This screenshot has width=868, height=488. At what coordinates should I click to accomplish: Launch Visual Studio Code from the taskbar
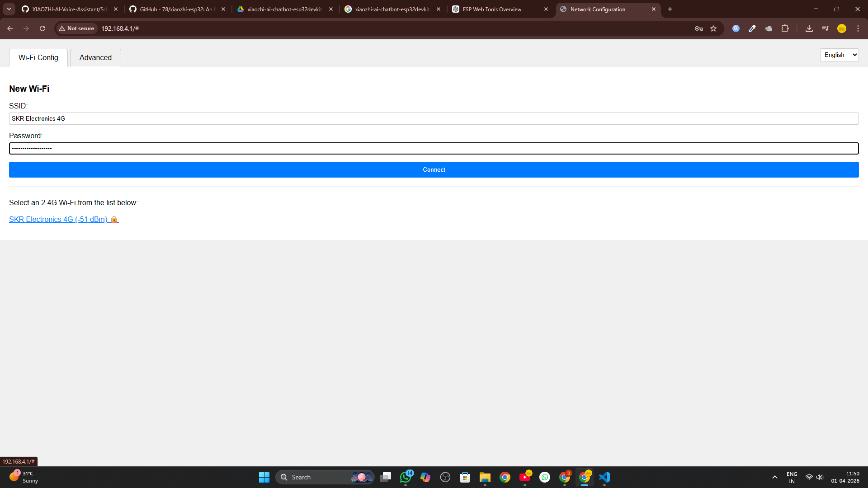tap(605, 477)
